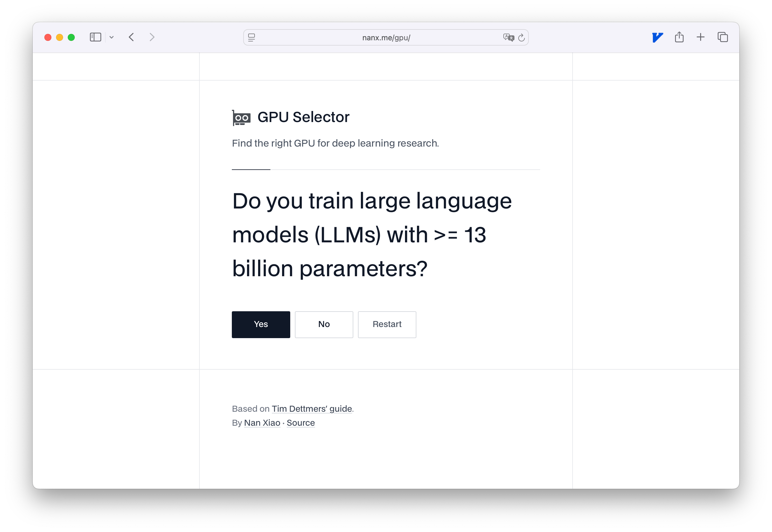772x532 pixels.
Task: Go back with the back arrow
Action: 131,37
